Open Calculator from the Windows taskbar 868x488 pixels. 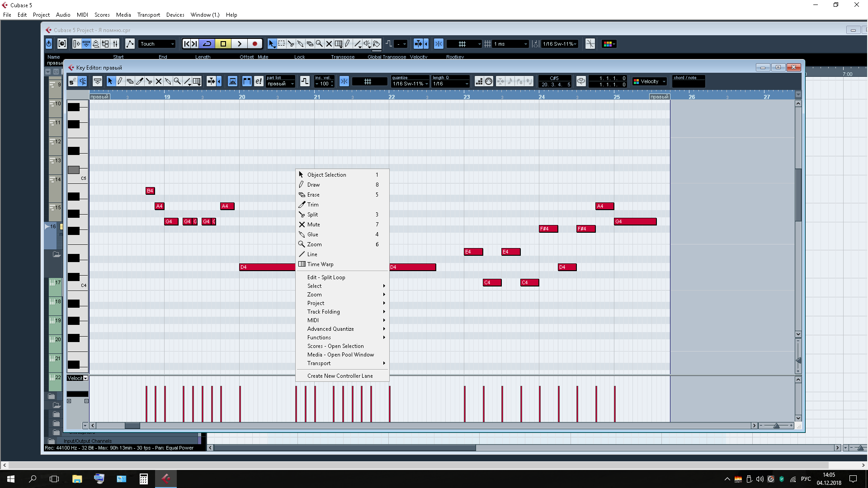coord(144,479)
